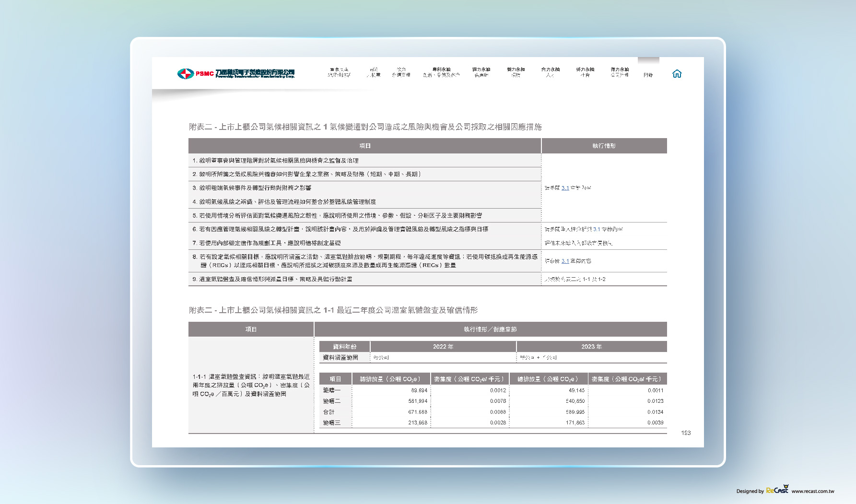The image size is (856, 504).
Task: Open the 得力永續 navigation section
Action: pos(620,72)
